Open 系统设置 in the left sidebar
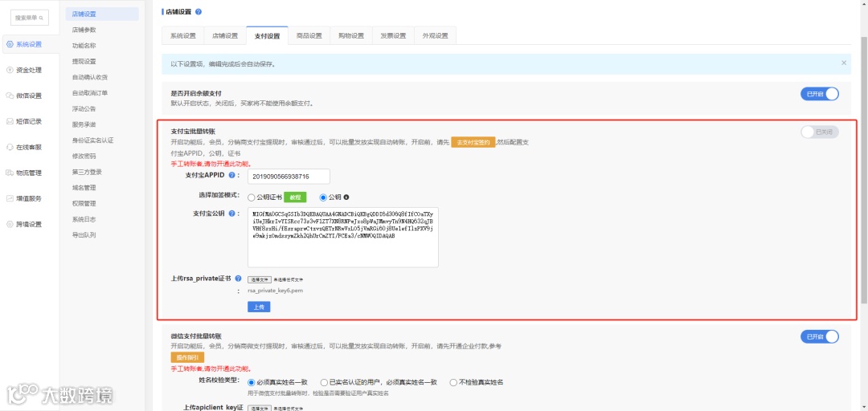 (x=30, y=44)
